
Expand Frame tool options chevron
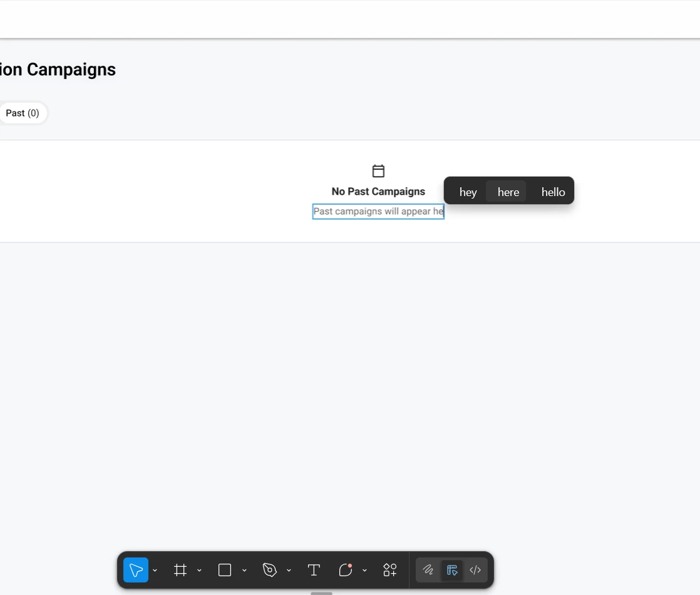coord(200,571)
